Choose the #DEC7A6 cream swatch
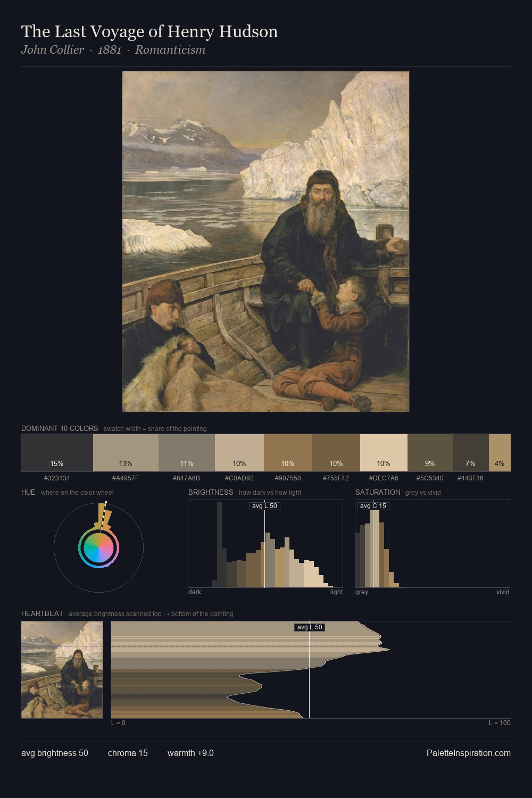The width and height of the screenshot is (532, 798). 384,453
